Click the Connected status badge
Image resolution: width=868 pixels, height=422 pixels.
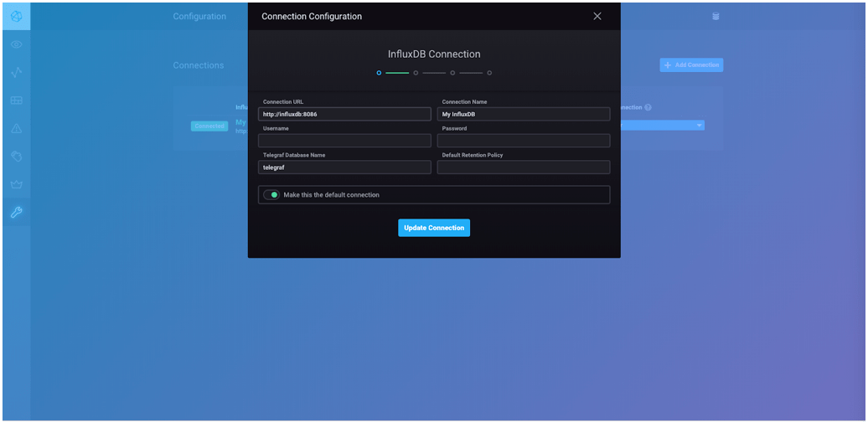click(x=209, y=126)
